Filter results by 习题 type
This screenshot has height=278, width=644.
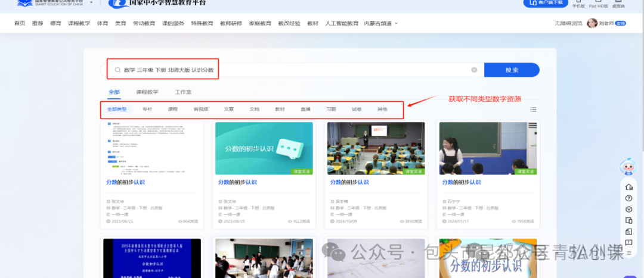[x=331, y=110]
